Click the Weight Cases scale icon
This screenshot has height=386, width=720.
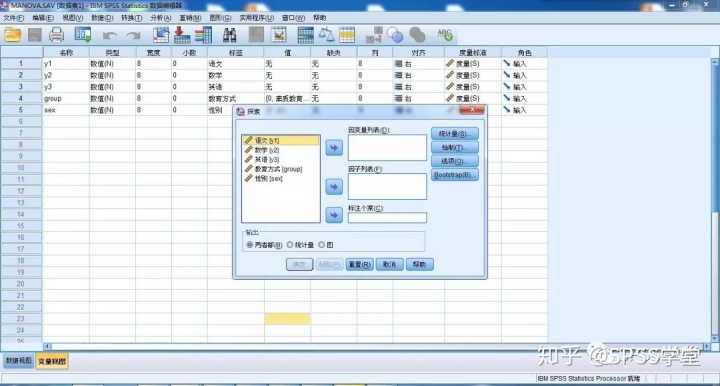click(x=326, y=35)
